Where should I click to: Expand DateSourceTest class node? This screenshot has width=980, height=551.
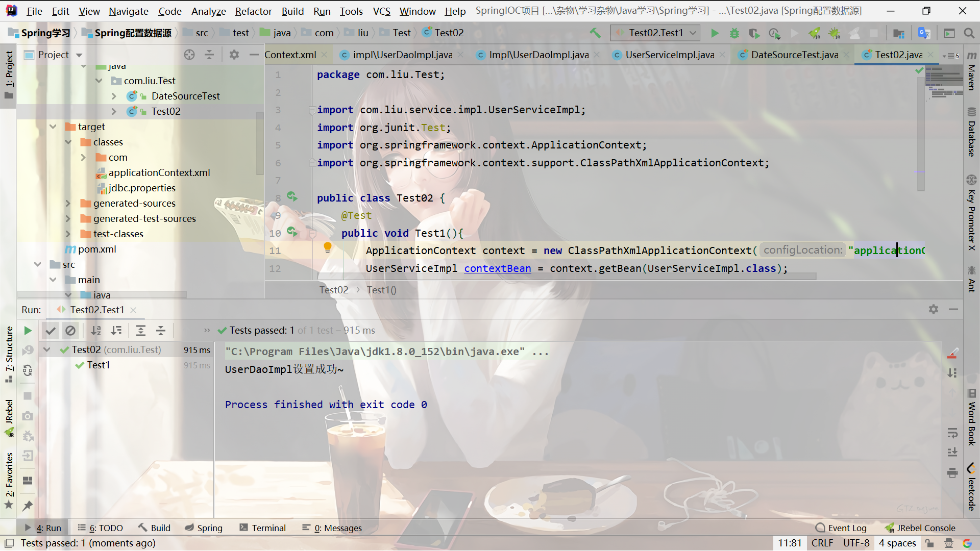coord(114,96)
